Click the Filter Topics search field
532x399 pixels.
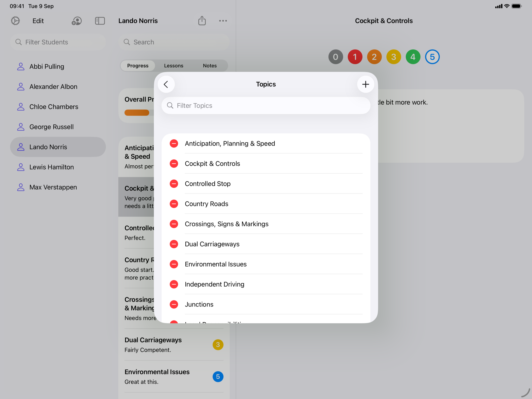click(266, 105)
